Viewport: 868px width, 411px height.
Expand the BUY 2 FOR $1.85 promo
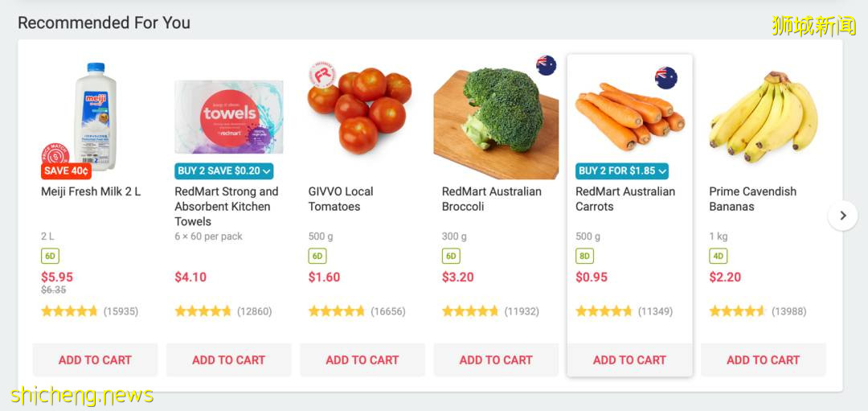pos(622,171)
